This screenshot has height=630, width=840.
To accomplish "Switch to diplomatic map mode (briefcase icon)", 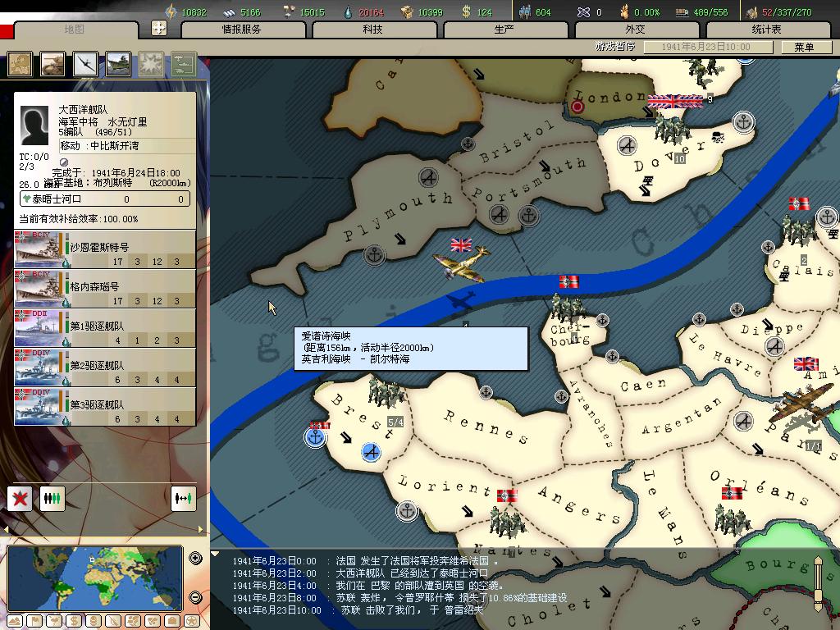I will 172,622.
